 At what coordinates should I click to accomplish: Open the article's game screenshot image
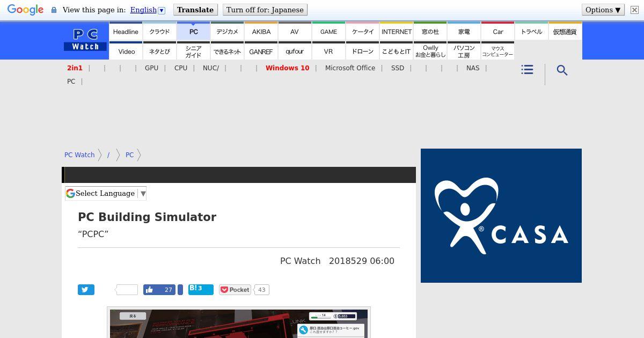[239, 324]
